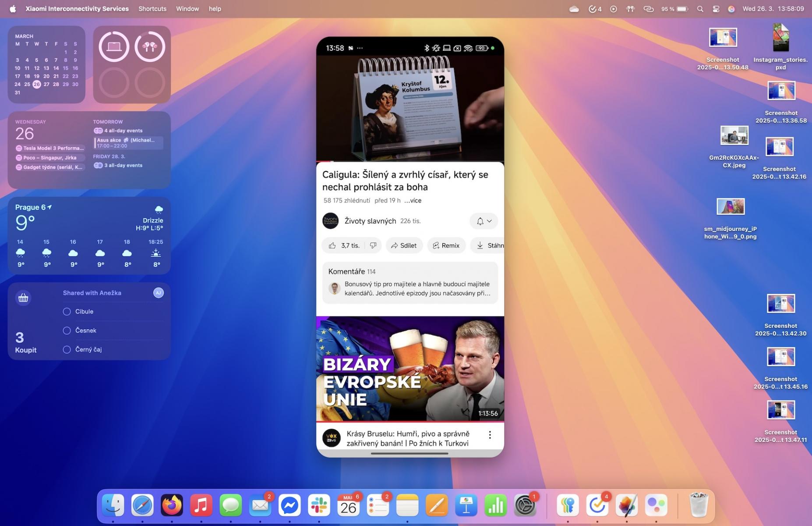The image size is (812, 526).
Task: Open Messages in the Dock
Action: (230, 505)
